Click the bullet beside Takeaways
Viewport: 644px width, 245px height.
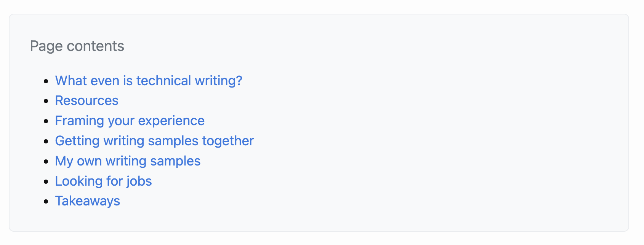point(46,202)
